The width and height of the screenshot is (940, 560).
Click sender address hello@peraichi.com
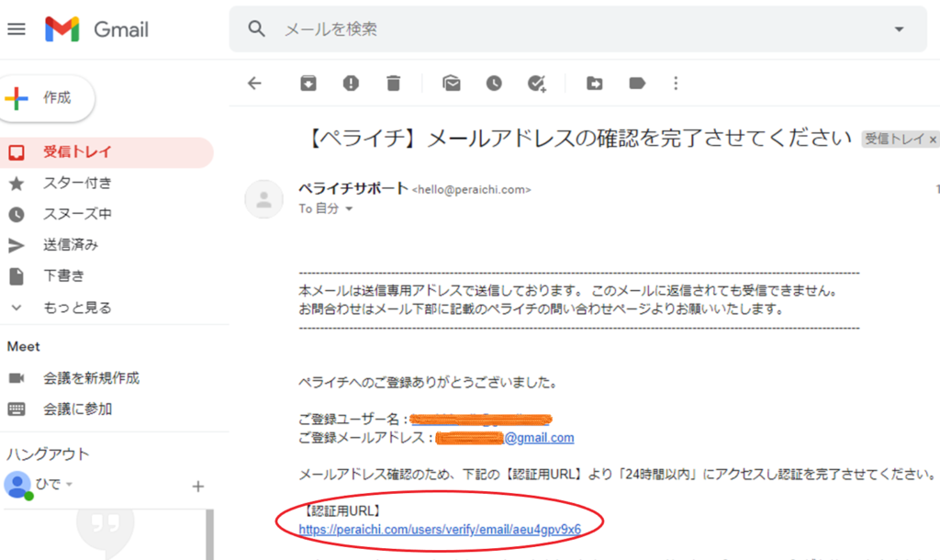coord(471,189)
